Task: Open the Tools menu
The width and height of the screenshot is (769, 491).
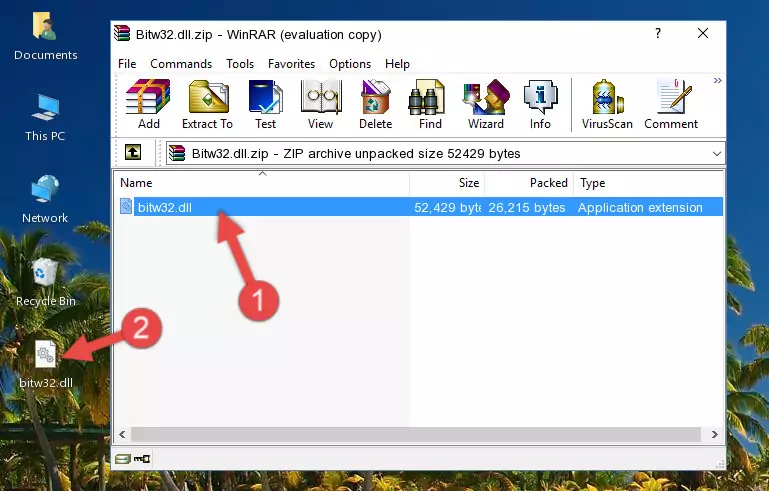Action: (x=240, y=64)
